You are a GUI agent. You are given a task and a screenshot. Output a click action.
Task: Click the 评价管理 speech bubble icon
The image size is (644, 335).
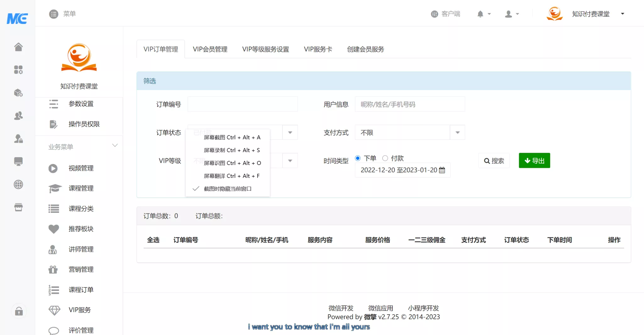click(54, 330)
